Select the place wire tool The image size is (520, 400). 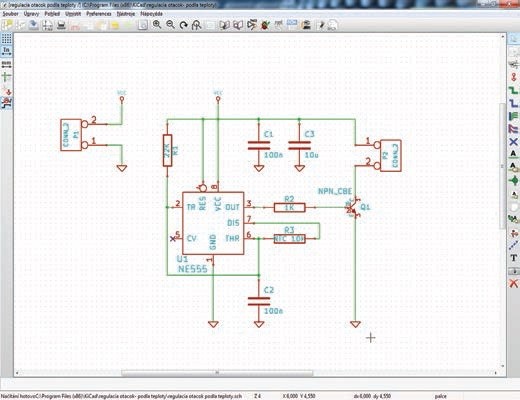[x=513, y=90]
